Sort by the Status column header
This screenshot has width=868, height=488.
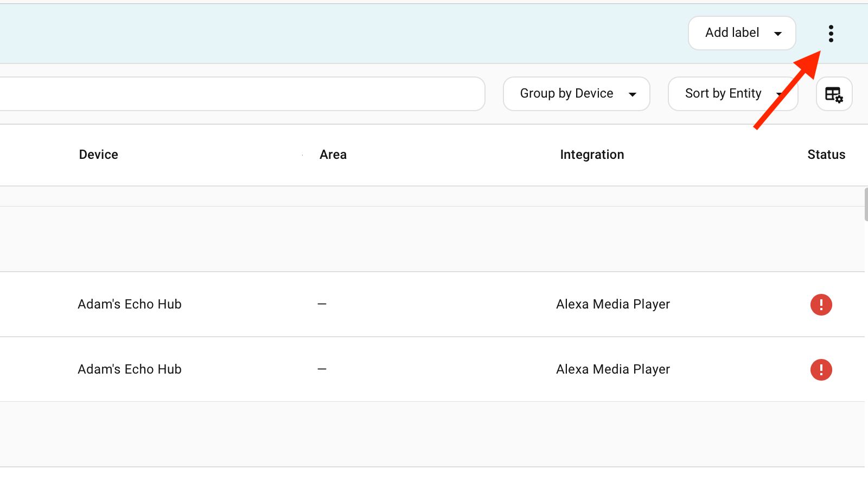pos(826,155)
